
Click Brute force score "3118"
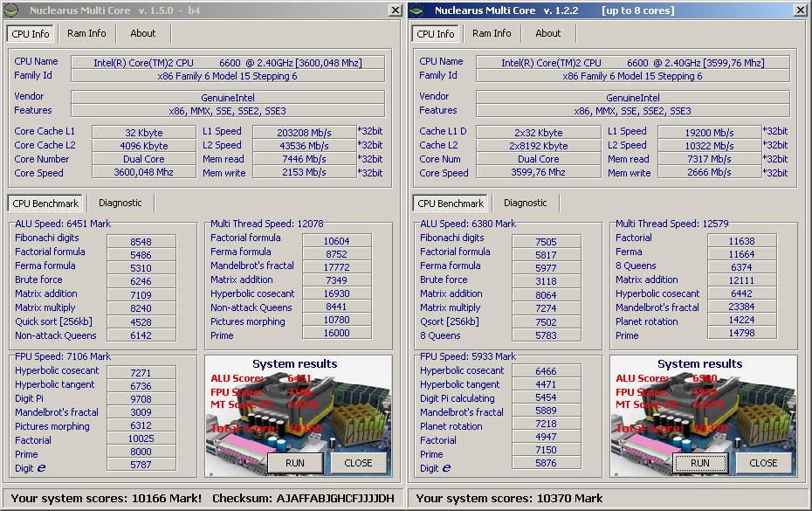point(547,281)
